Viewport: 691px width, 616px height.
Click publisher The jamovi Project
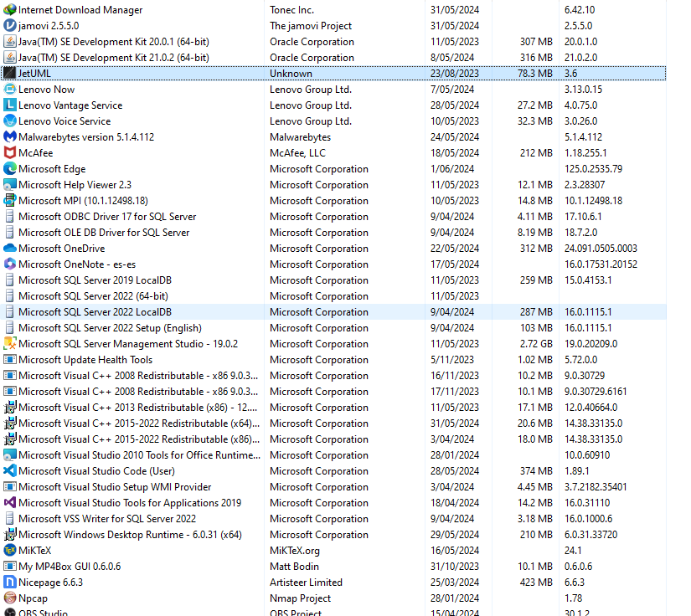311,26
